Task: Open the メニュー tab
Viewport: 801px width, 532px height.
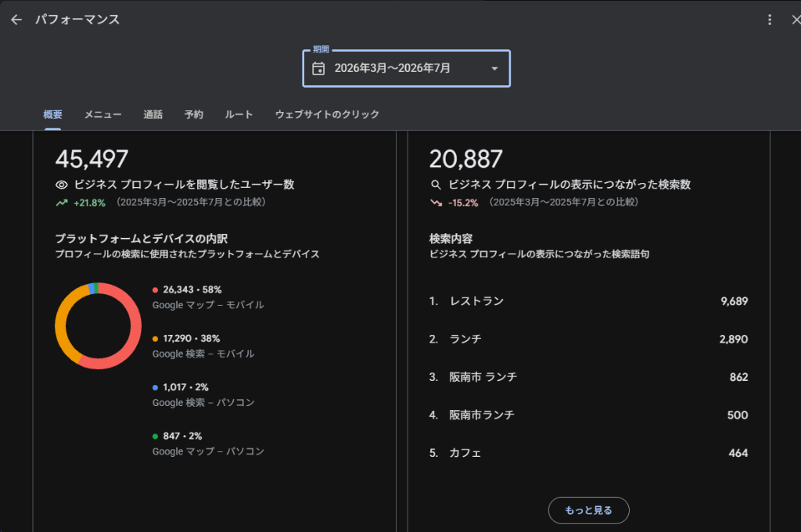Action: [x=102, y=114]
